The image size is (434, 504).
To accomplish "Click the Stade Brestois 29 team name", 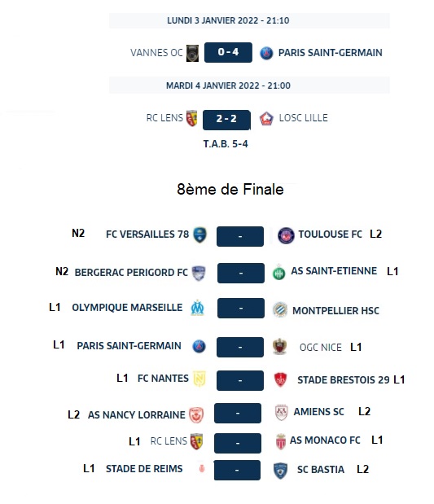I will click(x=344, y=380).
